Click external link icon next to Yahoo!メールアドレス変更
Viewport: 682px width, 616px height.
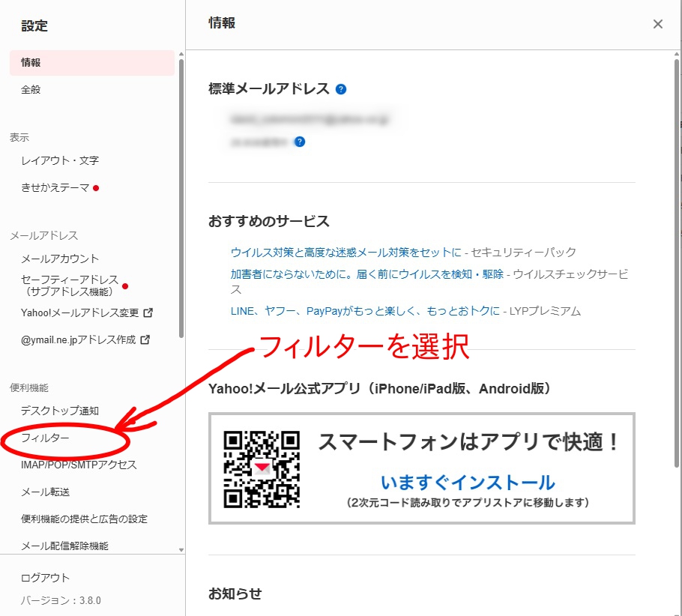(148, 312)
